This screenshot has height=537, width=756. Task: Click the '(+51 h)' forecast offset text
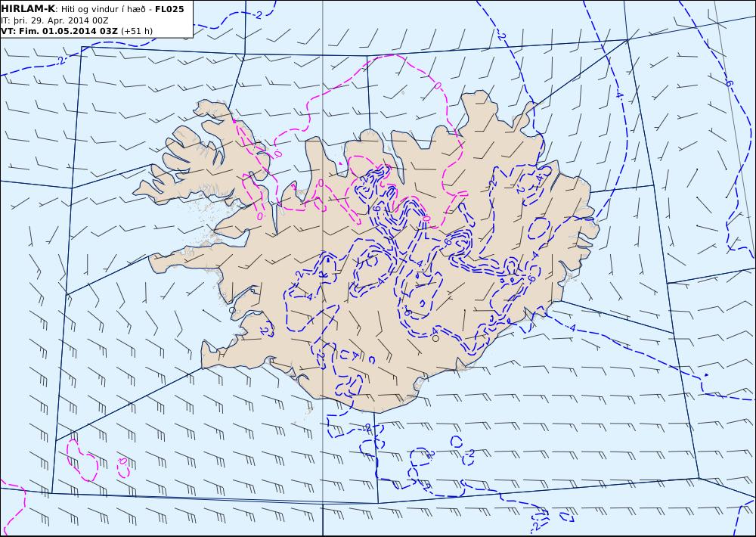[136, 31]
